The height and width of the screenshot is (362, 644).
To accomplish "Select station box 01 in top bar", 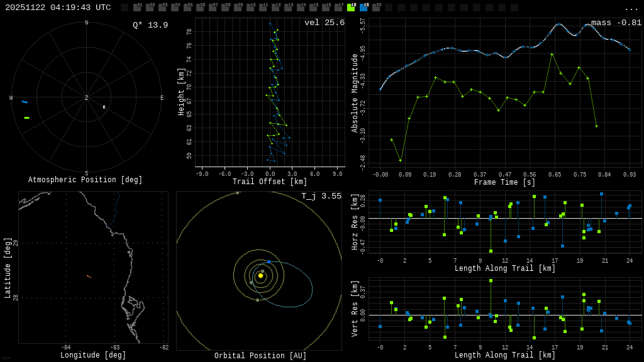I will 137,8.
